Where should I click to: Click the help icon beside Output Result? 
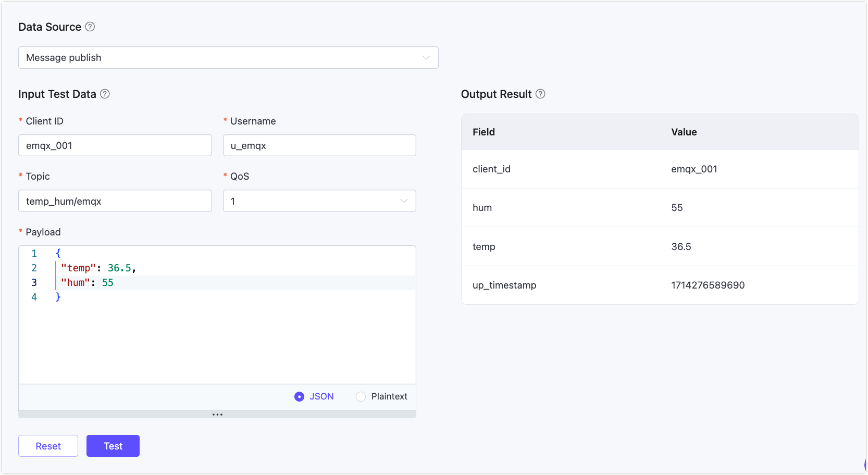pos(540,94)
